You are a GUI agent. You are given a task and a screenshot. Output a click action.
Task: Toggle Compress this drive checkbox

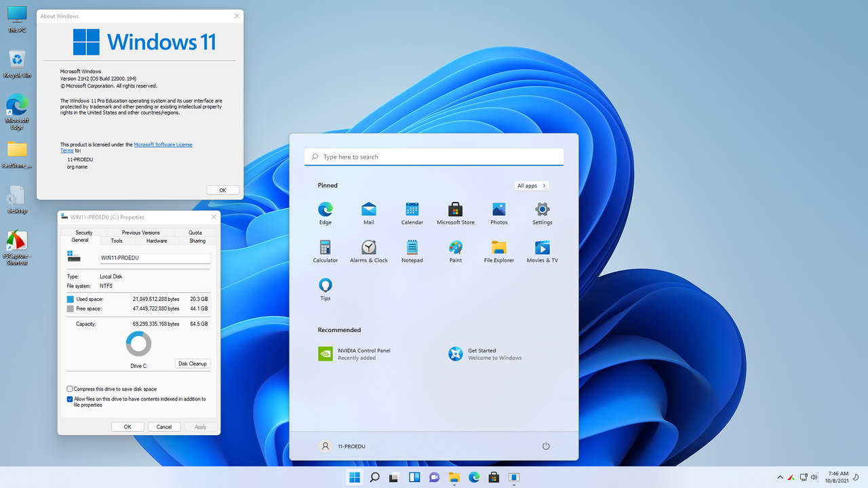(70, 389)
